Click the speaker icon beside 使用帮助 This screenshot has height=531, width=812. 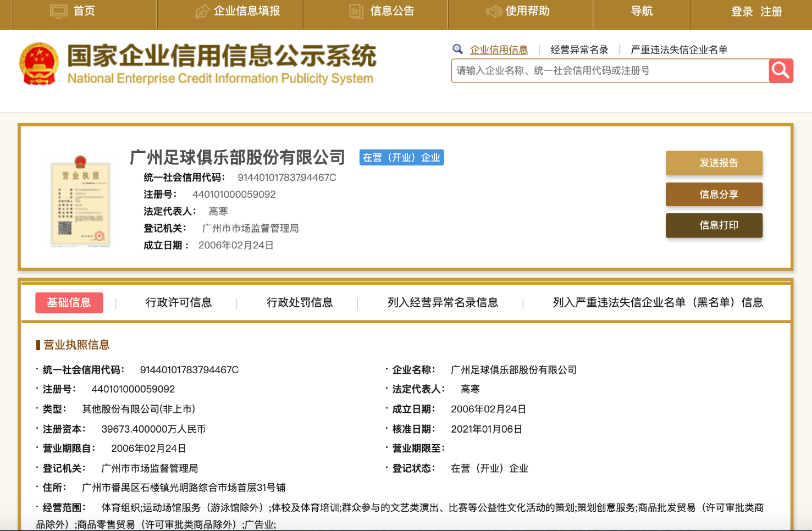[494, 12]
